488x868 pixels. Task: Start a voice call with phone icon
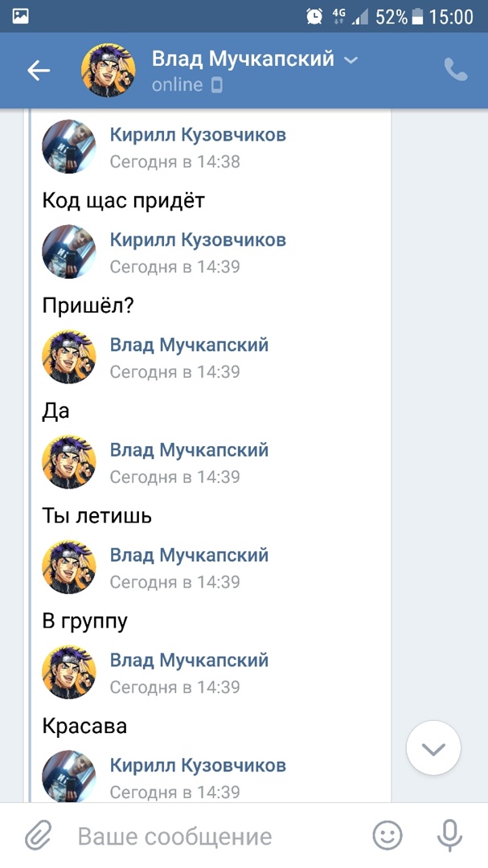pyautogui.click(x=455, y=71)
